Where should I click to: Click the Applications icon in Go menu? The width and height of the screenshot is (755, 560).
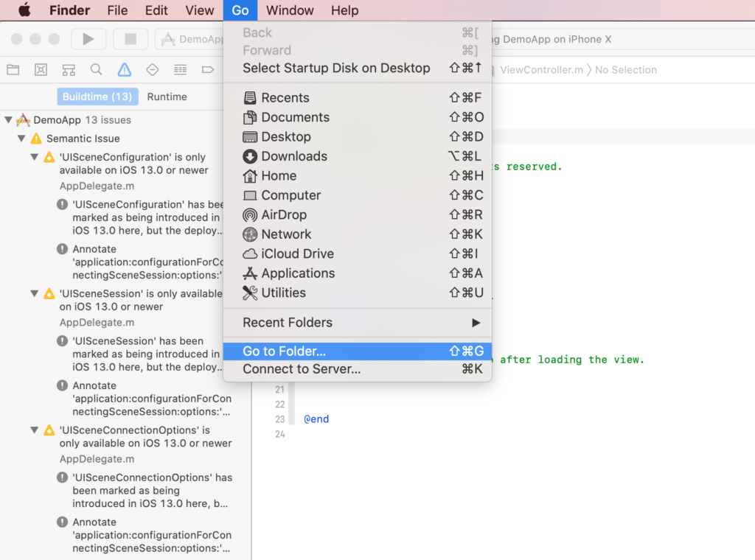250,273
